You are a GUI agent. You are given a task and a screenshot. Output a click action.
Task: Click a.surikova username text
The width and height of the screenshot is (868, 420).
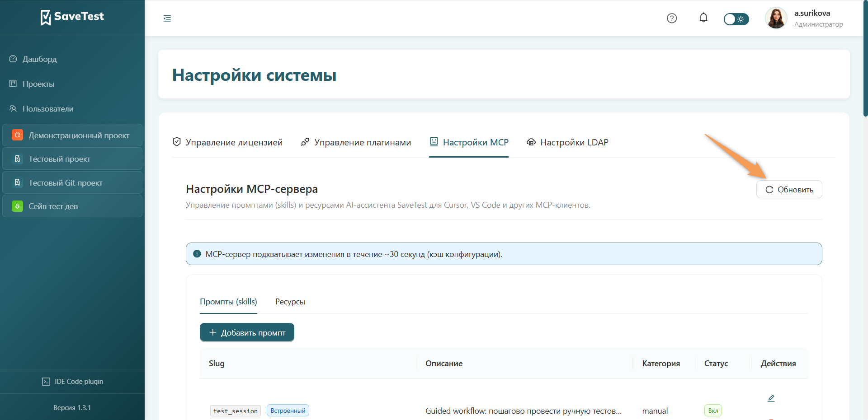(812, 13)
